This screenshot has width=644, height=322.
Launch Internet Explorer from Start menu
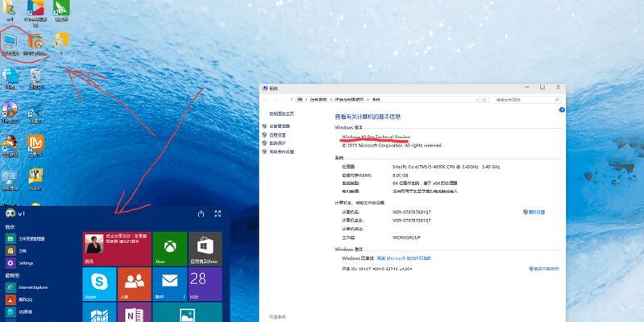(27, 287)
